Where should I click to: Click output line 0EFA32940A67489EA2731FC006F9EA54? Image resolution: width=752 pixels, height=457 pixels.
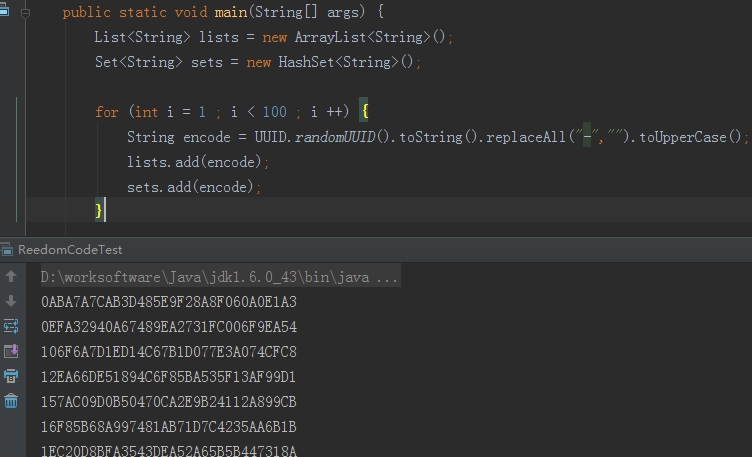tap(169, 327)
